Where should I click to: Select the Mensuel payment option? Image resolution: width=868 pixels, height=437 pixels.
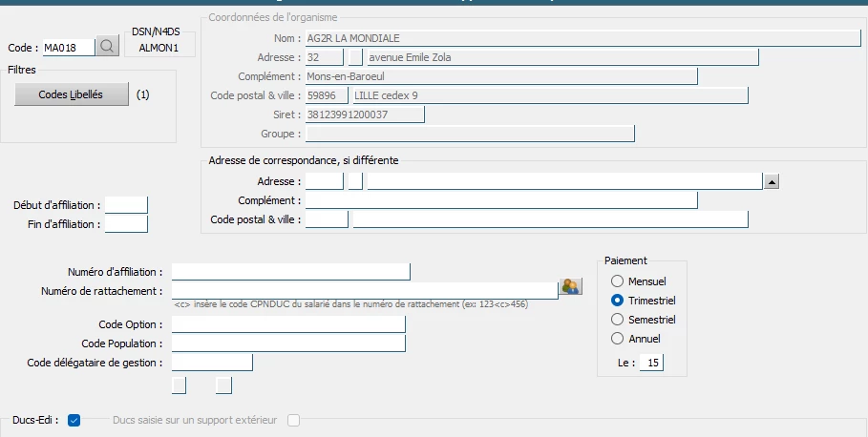617,281
